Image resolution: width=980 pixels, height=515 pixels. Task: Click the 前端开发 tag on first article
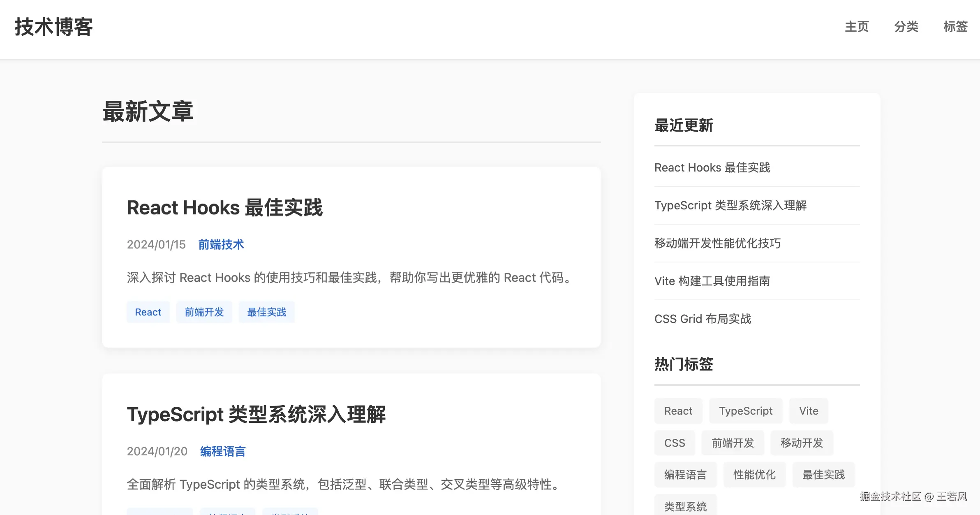[x=204, y=312]
